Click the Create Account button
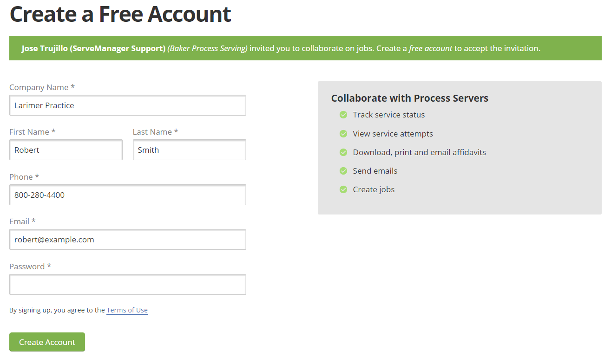This screenshot has height=364, width=611. click(47, 342)
